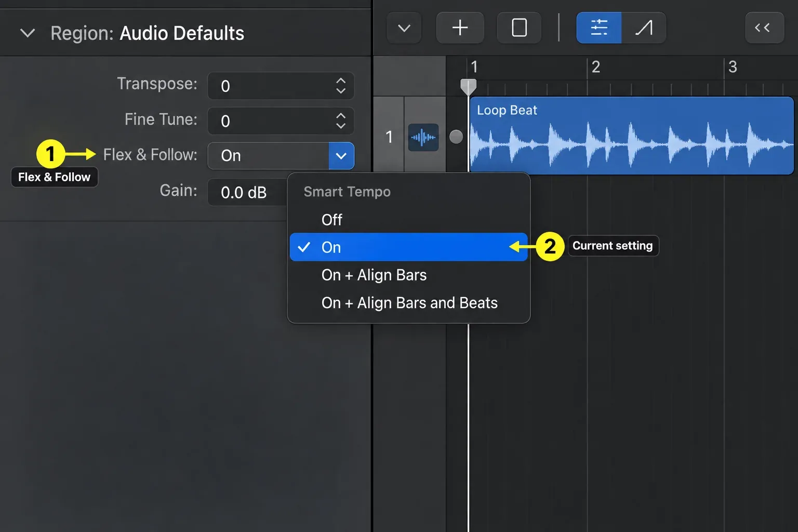This screenshot has height=532, width=798.
Task: Select the Loop Beat audio region
Action: (x=631, y=135)
